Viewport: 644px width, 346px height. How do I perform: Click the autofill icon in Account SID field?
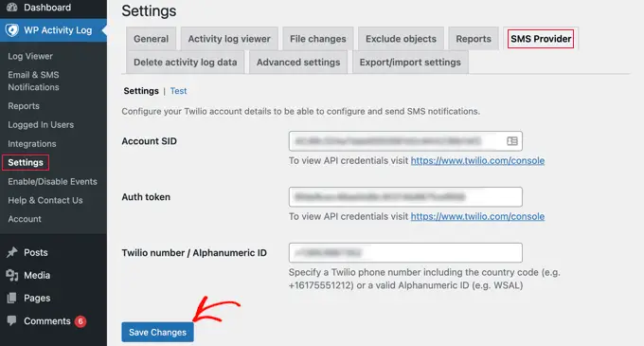(512, 141)
